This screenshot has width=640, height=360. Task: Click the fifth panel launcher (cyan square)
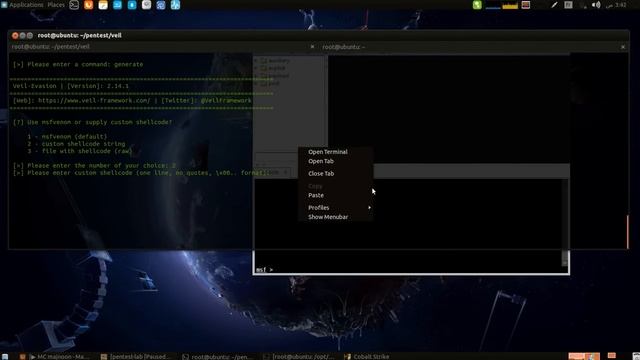(132, 5)
